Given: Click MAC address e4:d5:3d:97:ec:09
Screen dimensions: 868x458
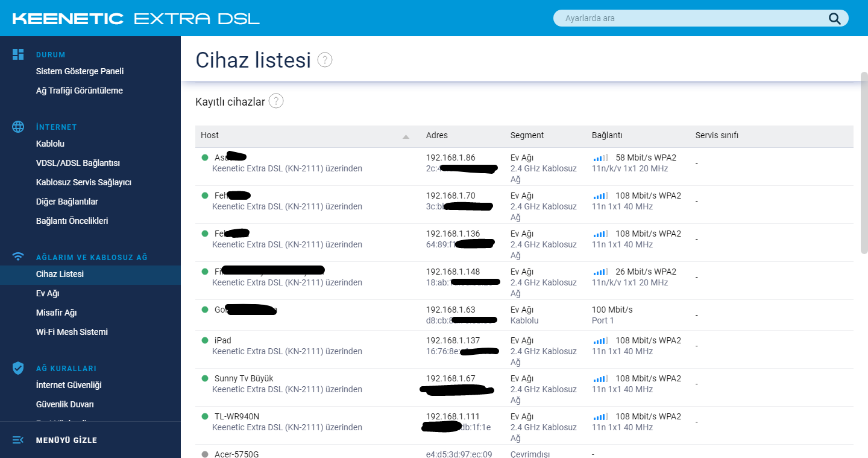Looking at the screenshot, I should [459, 454].
